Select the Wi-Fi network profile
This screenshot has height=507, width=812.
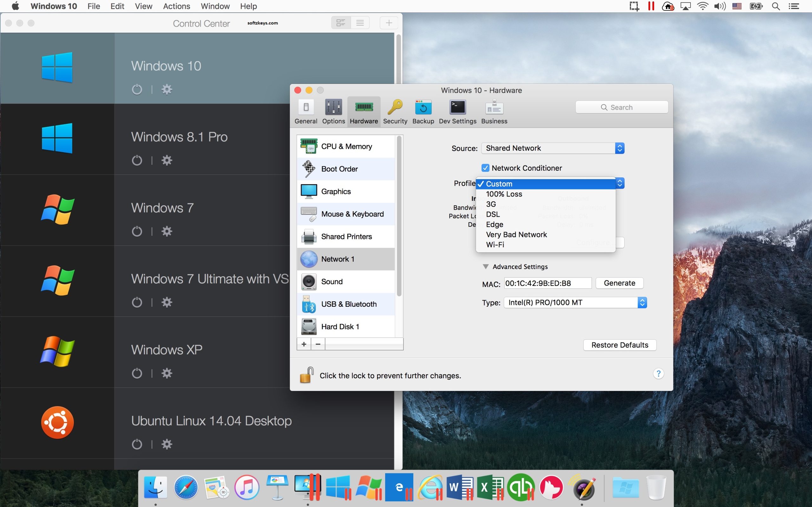coord(494,244)
